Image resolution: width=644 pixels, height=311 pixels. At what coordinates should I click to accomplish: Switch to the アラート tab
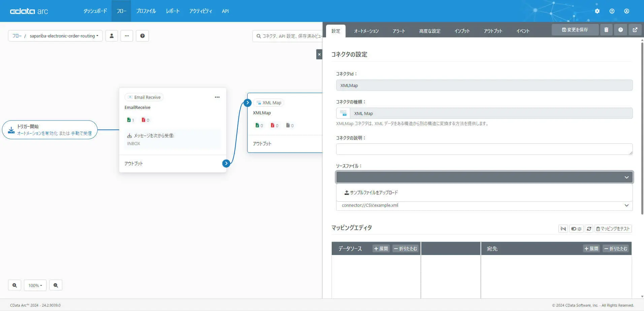(x=399, y=31)
